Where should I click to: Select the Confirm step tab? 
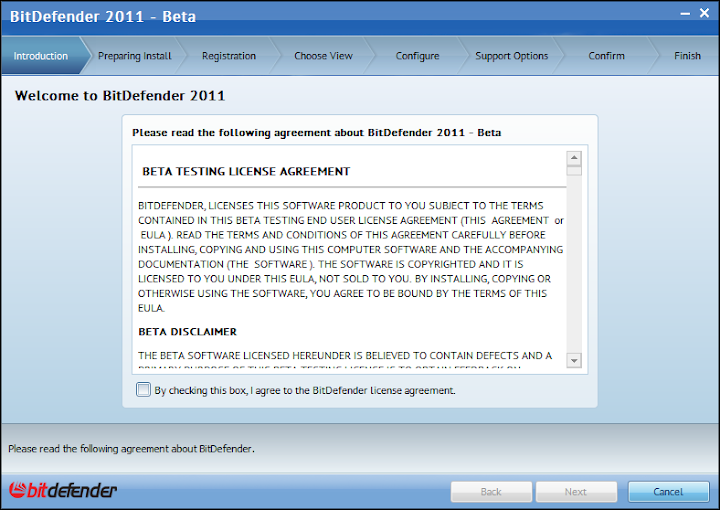pos(606,56)
